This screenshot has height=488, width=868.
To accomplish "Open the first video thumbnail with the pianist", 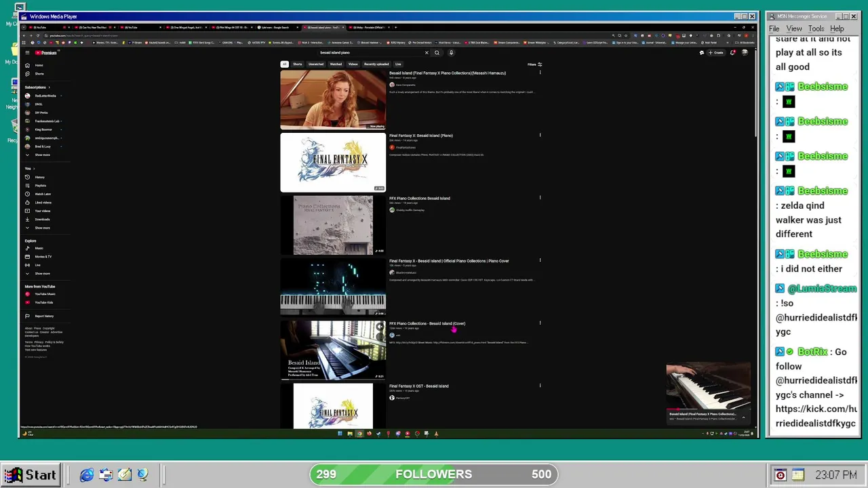I will pyautogui.click(x=333, y=100).
